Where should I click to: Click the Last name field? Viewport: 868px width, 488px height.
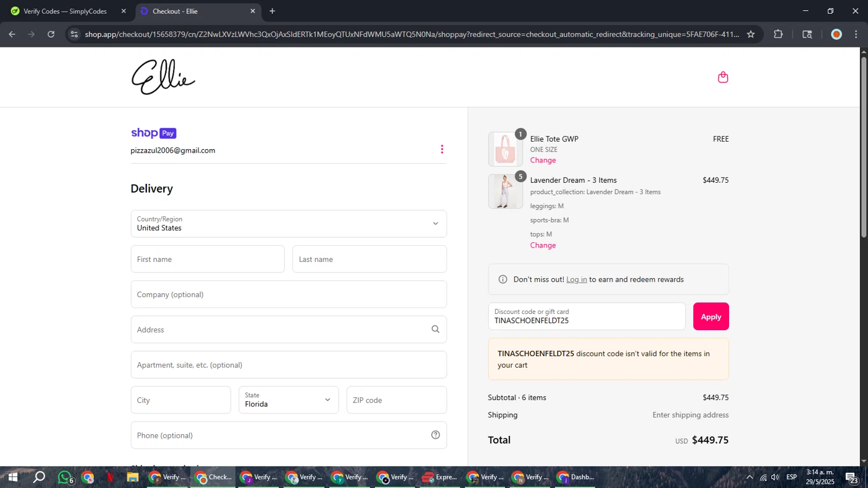coord(370,259)
